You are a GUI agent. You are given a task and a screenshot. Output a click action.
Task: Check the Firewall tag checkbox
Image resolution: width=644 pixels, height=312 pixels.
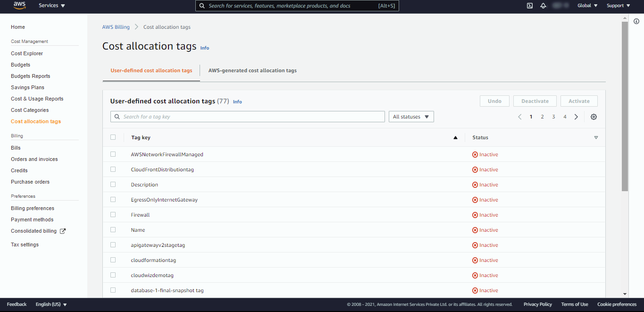113,215
